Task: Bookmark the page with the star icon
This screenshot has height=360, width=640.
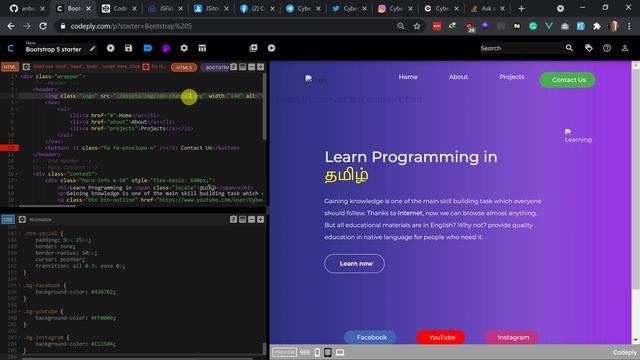Action: (417, 26)
